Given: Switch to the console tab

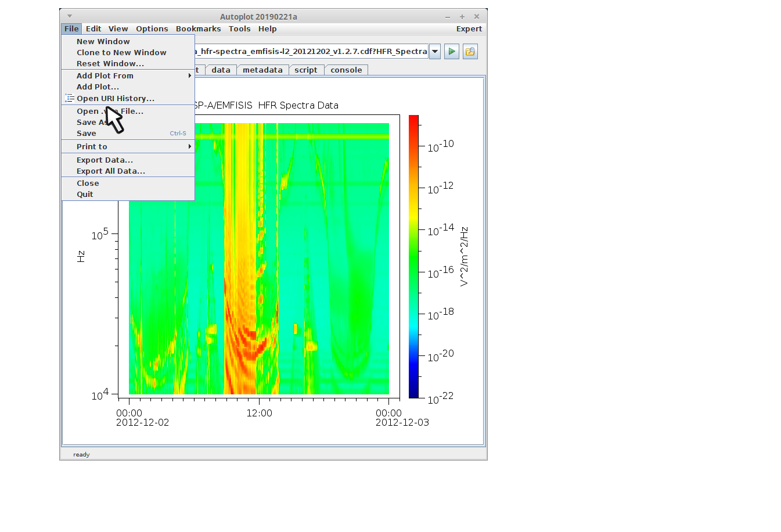Looking at the screenshot, I should coord(346,70).
